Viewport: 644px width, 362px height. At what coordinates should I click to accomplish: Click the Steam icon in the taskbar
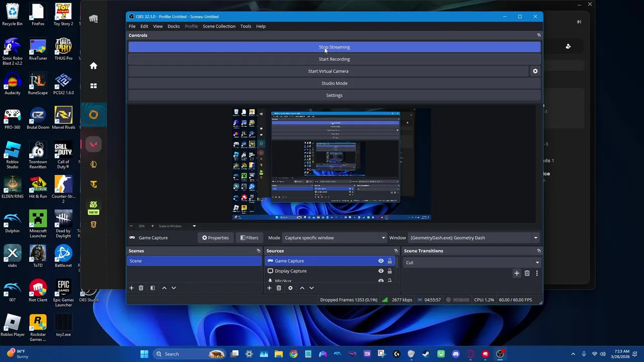coord(426,354)
